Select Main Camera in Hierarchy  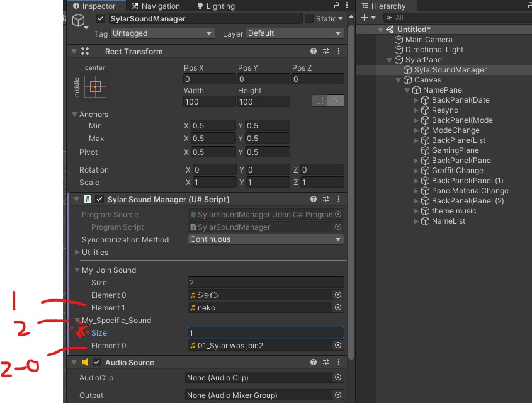[x=429, y=40]
